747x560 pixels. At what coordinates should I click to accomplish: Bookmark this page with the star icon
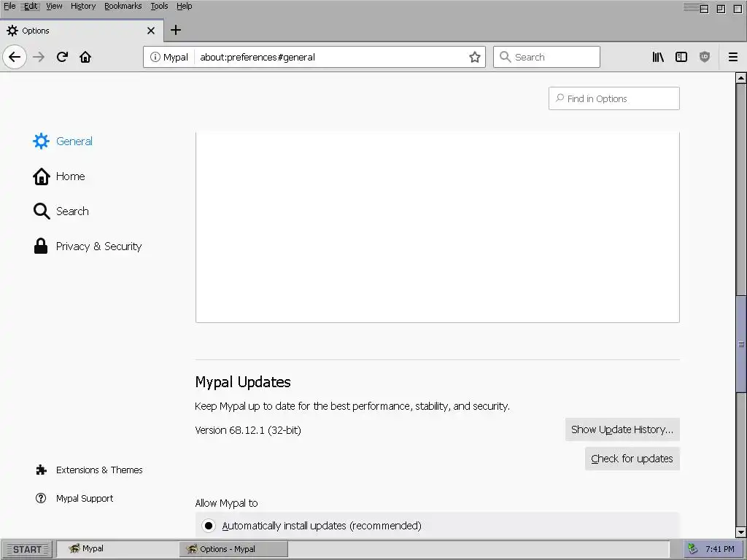click(474, 57)
